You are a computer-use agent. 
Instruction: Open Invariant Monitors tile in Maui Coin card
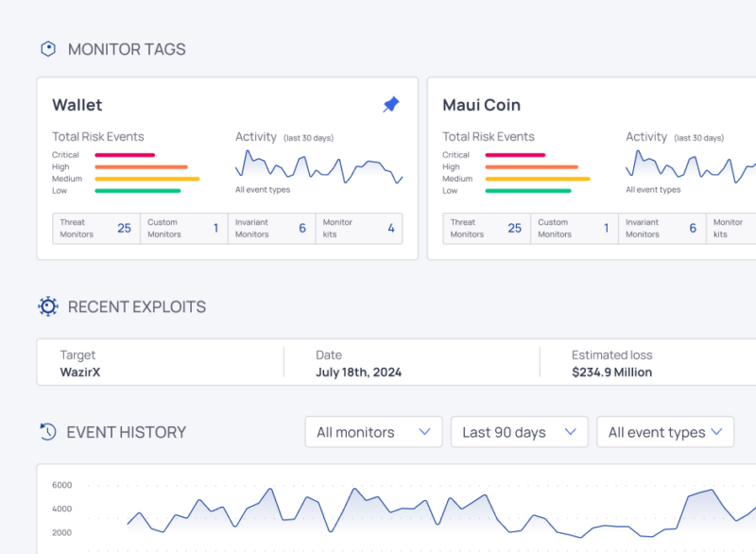tap(661, 228)
